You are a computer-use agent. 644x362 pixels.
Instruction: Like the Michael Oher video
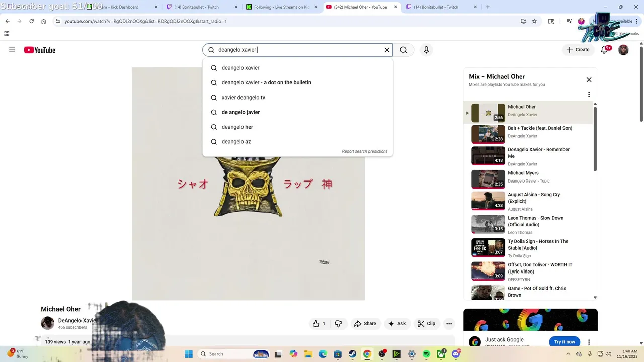(x=319, y=324)
